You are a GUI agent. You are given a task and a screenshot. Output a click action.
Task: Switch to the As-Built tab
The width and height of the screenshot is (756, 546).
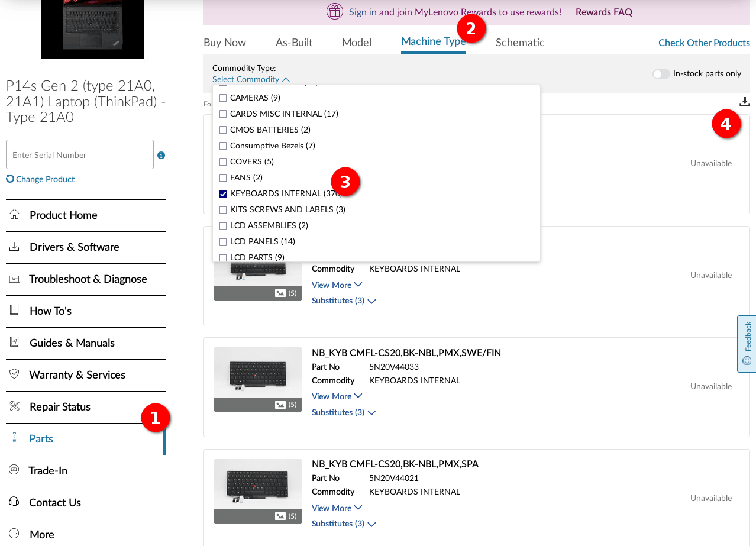click(294, 43)
